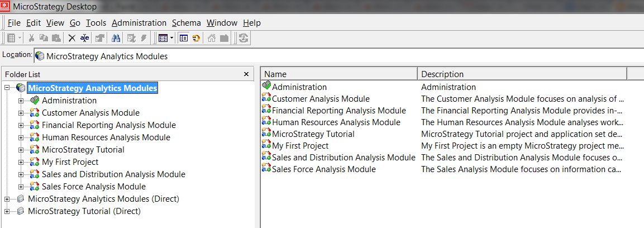Click the Cut scissors toolbar icon

click(x=31, y=38)
